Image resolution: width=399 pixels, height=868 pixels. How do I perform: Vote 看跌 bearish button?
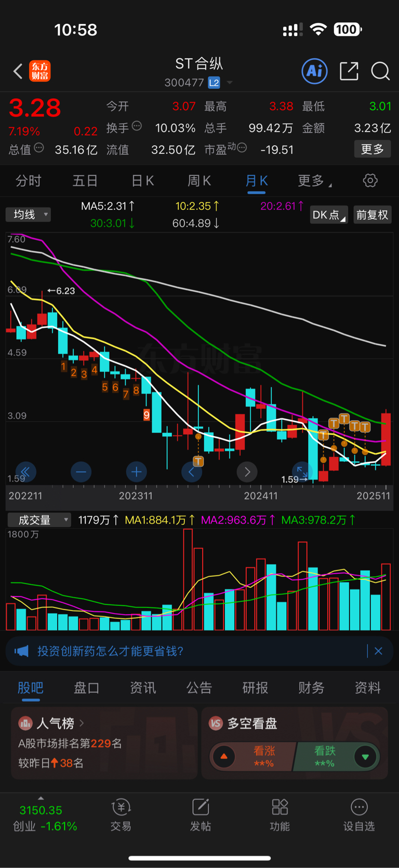pos(337,757)
